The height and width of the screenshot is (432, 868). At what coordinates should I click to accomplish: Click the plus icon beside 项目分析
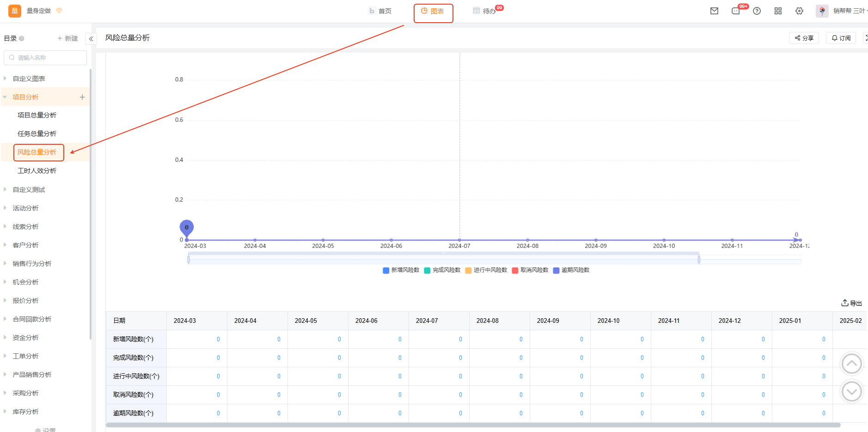point(82,97)
